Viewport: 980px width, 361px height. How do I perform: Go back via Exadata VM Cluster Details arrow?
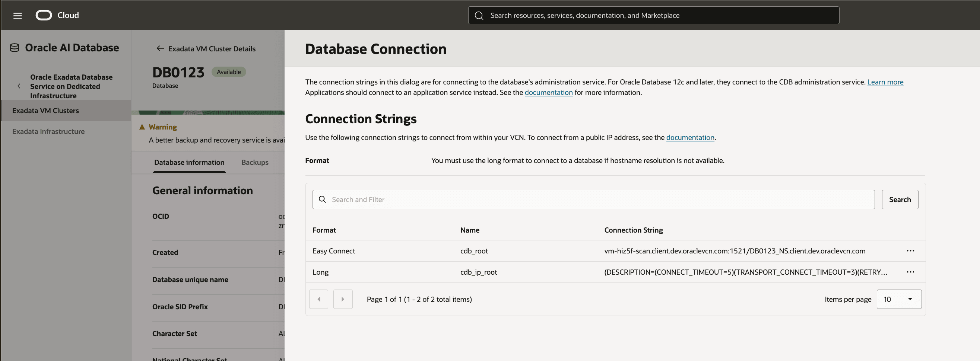pyautogui.click(x=160, y=49)
